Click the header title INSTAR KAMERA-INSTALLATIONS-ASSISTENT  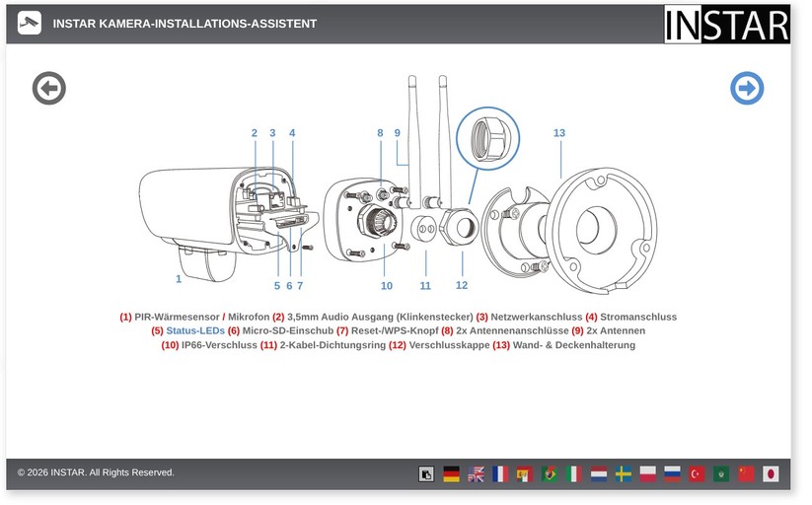(x=185, y=24)
